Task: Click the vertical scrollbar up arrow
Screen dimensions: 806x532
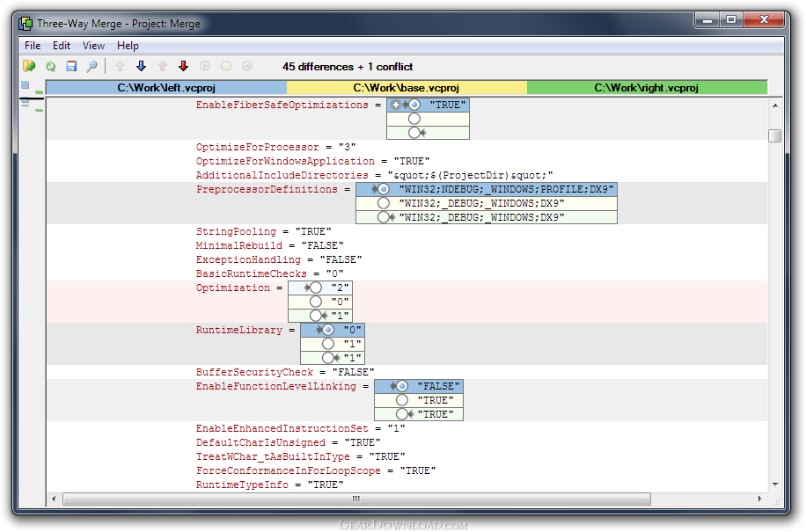Action: tap(775, 106)
